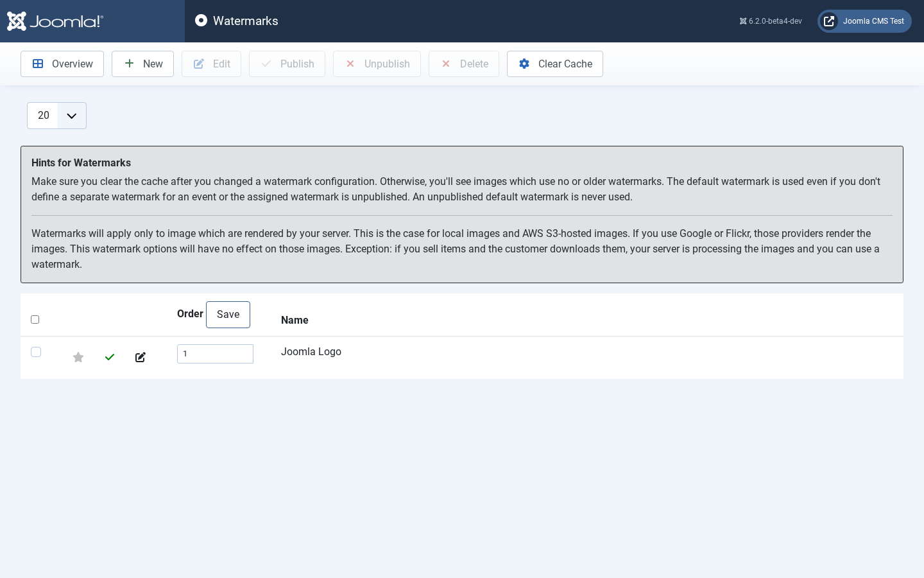
Task: Open the edit pencil for Joomla Logo
Action: click(141, 357)
